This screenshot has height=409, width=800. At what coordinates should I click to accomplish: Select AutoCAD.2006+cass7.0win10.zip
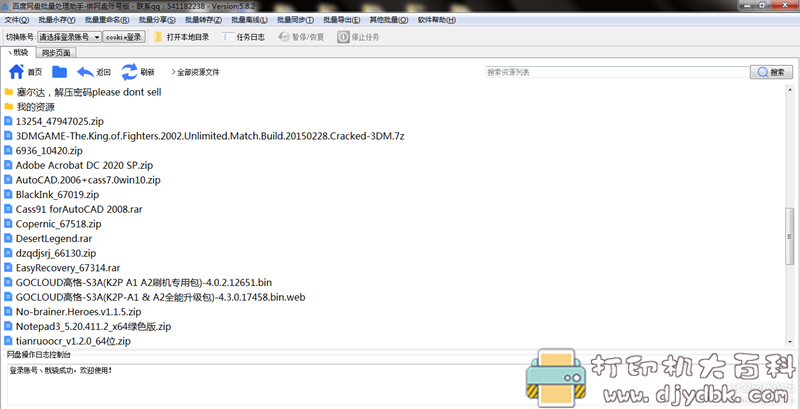pyautogui.click(x=88, y=180)
